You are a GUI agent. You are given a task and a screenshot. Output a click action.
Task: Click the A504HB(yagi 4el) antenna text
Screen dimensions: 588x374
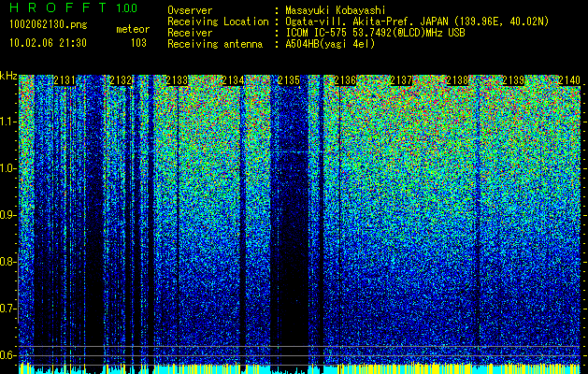click(330, 44)
